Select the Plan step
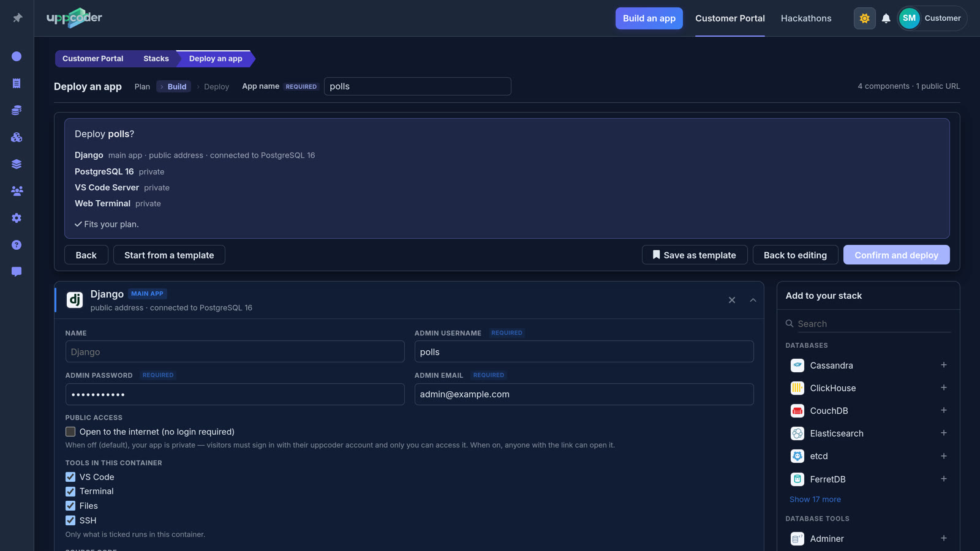Viewport: 980px width, 551px height. click(142, 87)
